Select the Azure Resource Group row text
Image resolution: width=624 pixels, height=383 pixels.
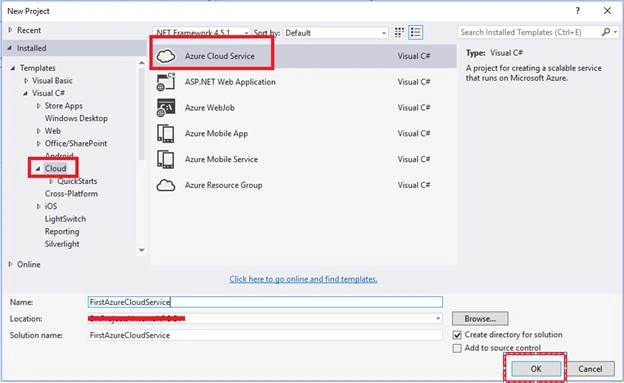click(x=223, y=185)
